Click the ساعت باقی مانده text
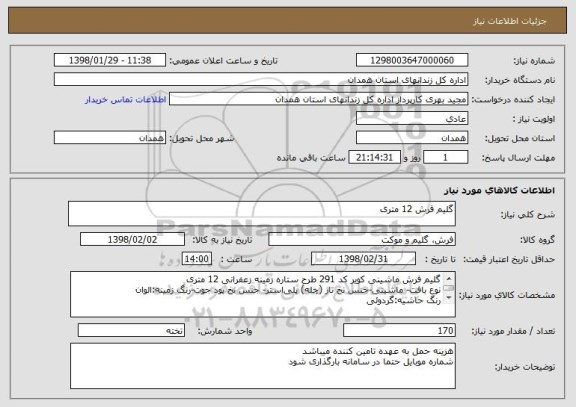Screen dimensions: 576x407 click(x=311, y=158)
